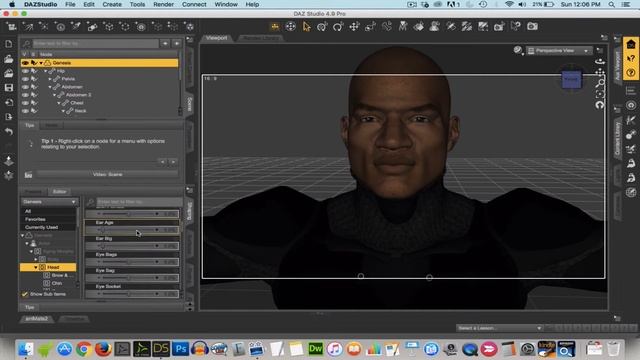This screenshot has width=640, height=360.
Task: Click the Ear Big slider
Action: click(132, 246)
